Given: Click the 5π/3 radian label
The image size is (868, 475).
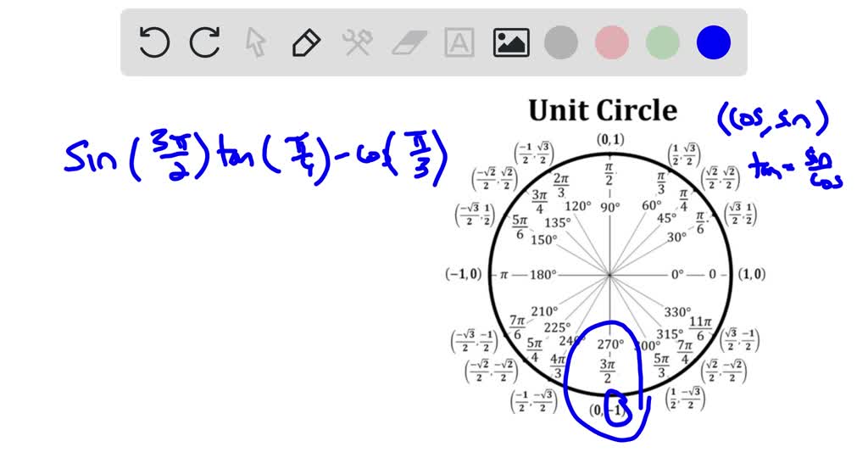Looking at the screenshot, I should pyautogui.click(x=661, y=366).
